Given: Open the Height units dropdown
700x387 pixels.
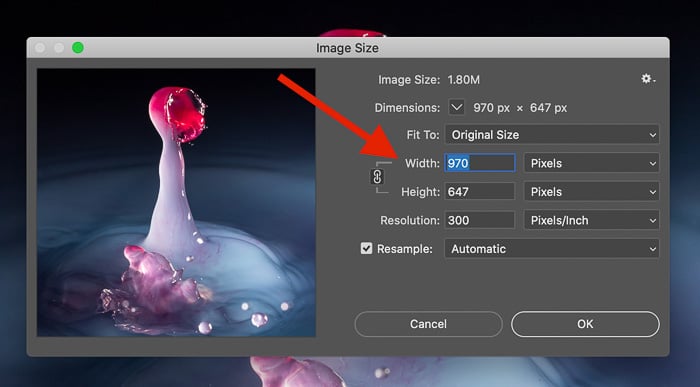Looking at the screenshot, I should click(592, 191).
